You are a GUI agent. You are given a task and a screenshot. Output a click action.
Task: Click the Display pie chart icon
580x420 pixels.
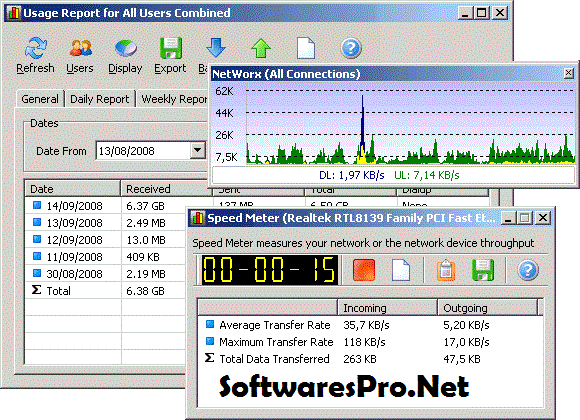125,48
